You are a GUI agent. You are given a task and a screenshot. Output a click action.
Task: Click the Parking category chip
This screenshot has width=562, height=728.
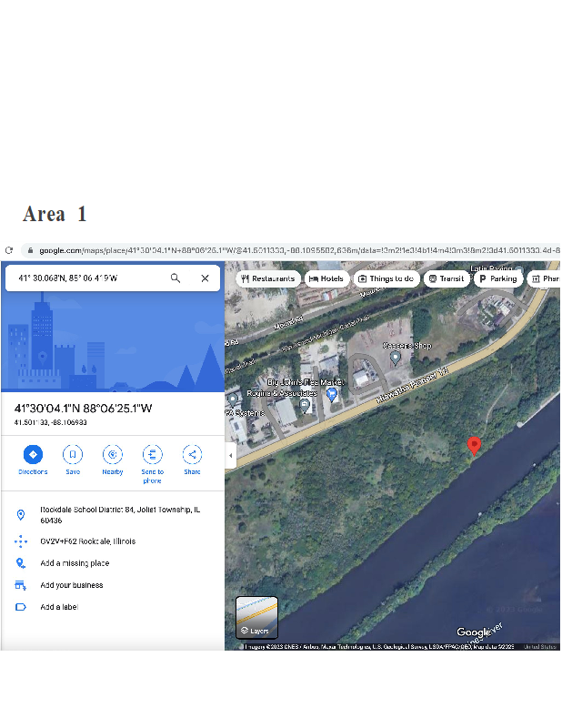point(497,278)
